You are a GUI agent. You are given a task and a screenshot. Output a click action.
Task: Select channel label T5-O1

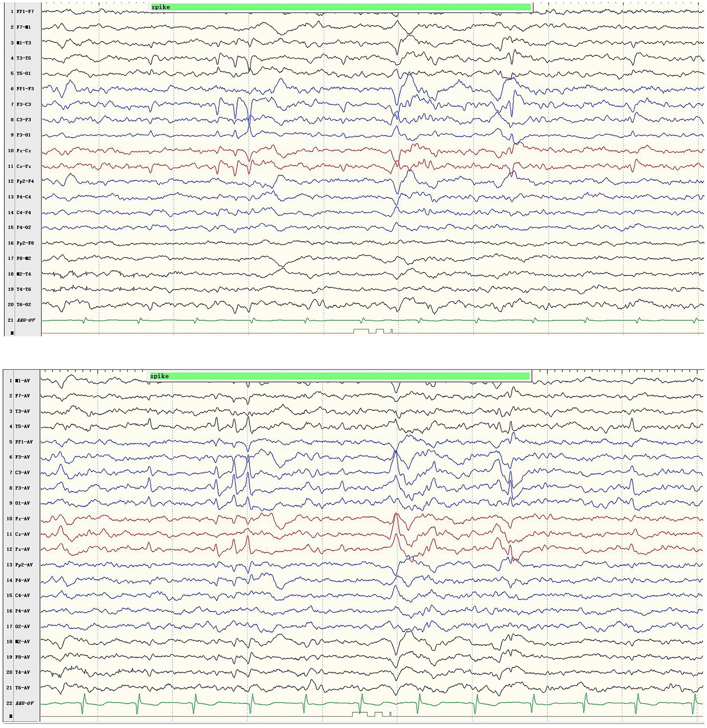pyautogui.click(x=24, y=73)
